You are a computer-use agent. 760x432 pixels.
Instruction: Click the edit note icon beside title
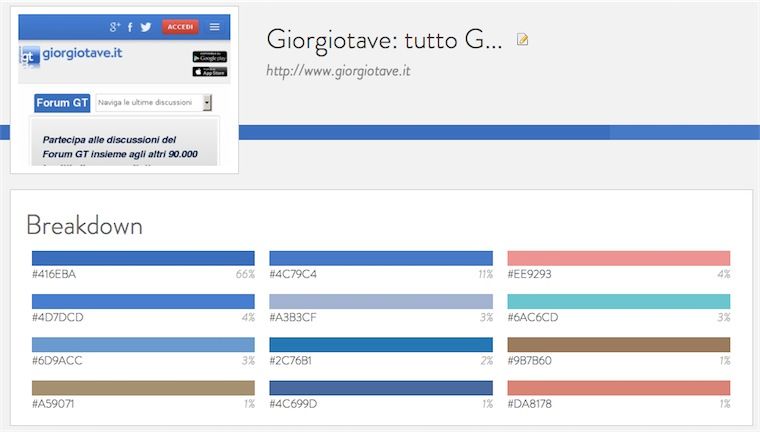(x=522, y=40)
